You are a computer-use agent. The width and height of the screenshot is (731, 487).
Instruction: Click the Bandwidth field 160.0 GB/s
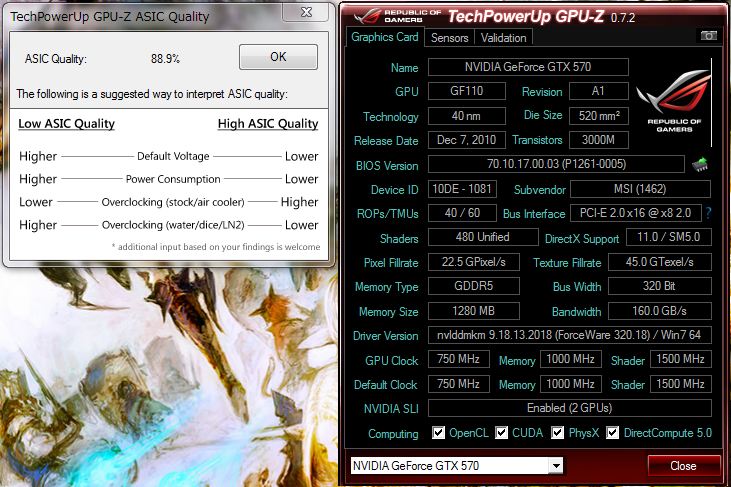point(660,311)
